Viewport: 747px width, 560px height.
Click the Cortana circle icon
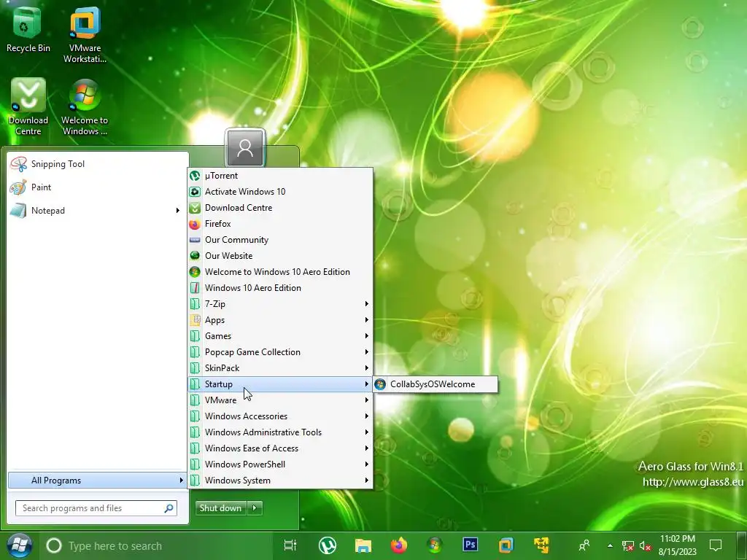coord(54,545)
